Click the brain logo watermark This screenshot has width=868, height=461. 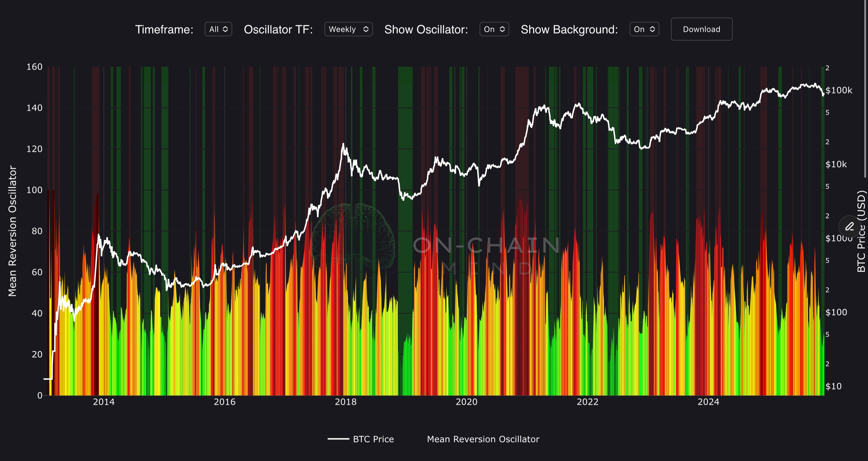(x=353, y=236)
